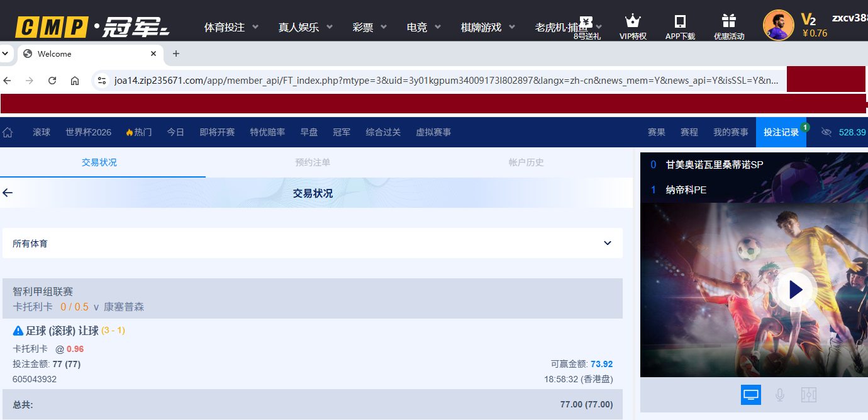The image size is (868, 420).
Task: Open the 特优赔率 nav item
Action: pos(267,132)
